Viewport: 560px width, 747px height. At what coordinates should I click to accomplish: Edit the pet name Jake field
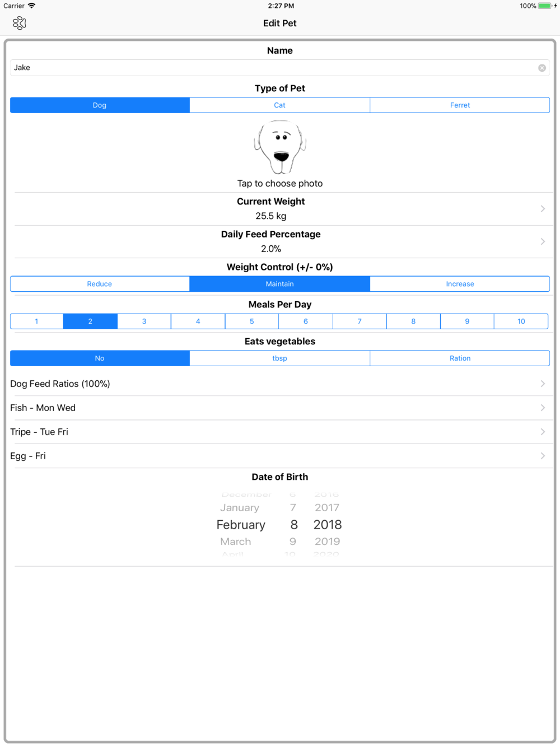click(x=280, y=68)
